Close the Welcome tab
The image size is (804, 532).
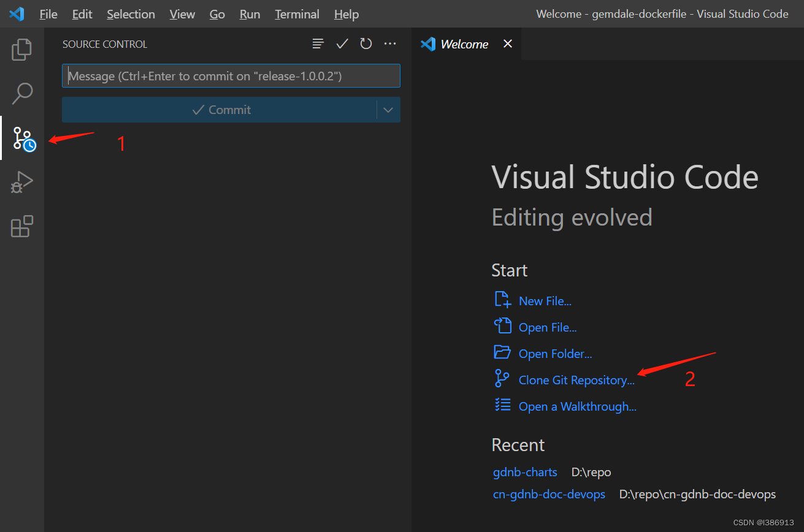(x=507, y=44)
